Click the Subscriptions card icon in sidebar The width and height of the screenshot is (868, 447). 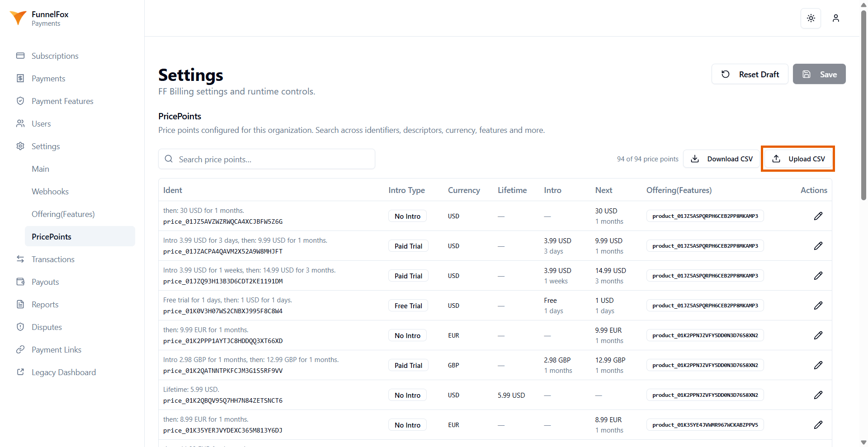coord(20,56)
